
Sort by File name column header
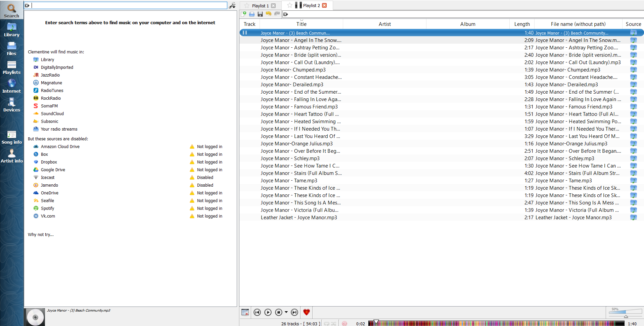(578, 24)
